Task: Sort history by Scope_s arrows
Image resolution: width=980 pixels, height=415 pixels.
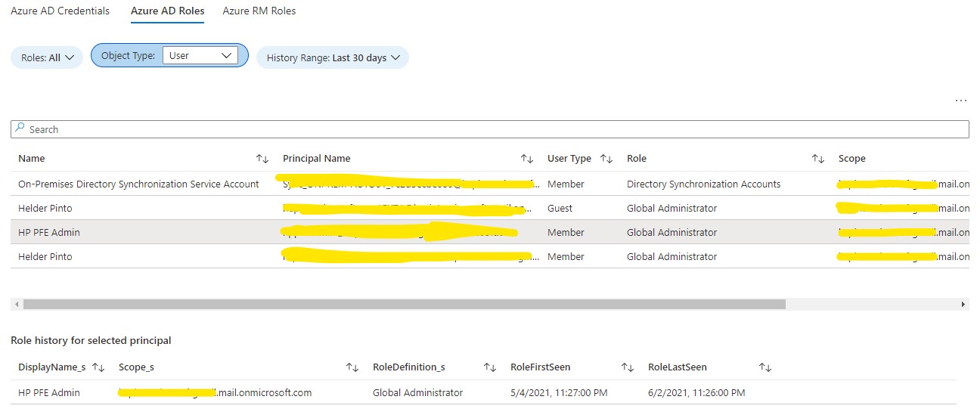Action: (x=352, y=367)
